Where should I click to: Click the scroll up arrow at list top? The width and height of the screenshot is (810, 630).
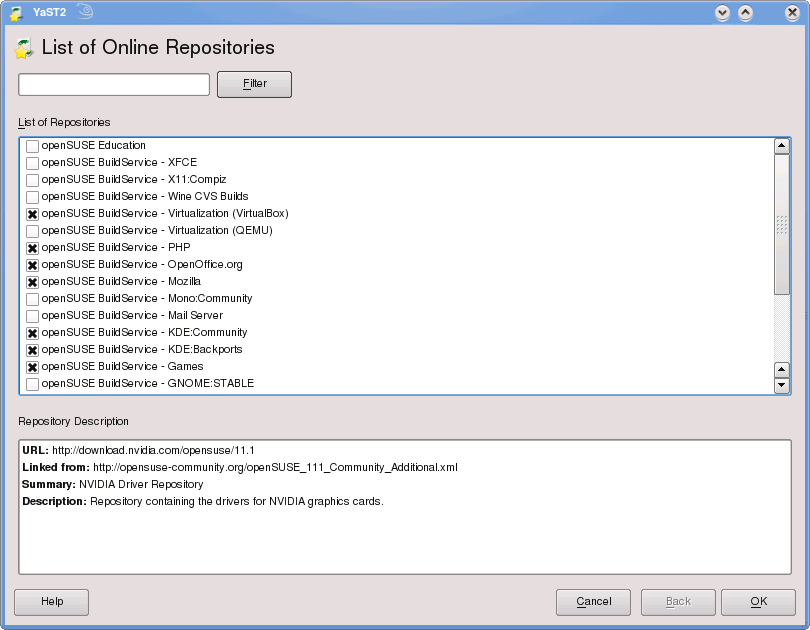pos(782,146)
